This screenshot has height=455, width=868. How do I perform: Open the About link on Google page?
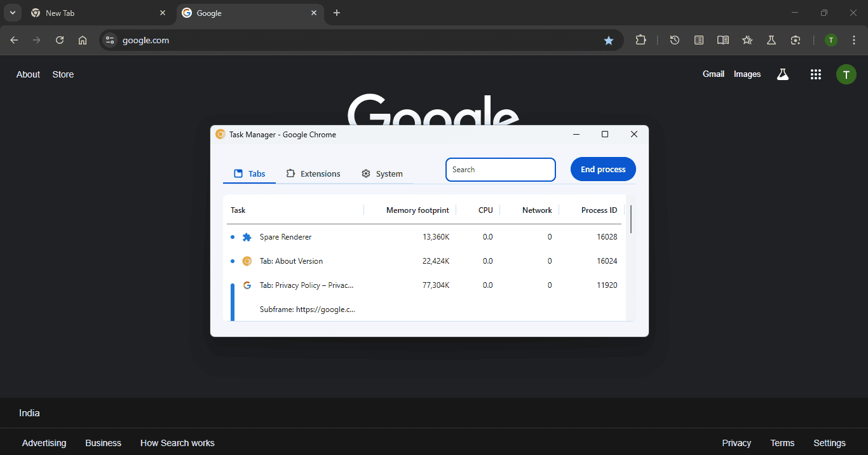[28, 74]
